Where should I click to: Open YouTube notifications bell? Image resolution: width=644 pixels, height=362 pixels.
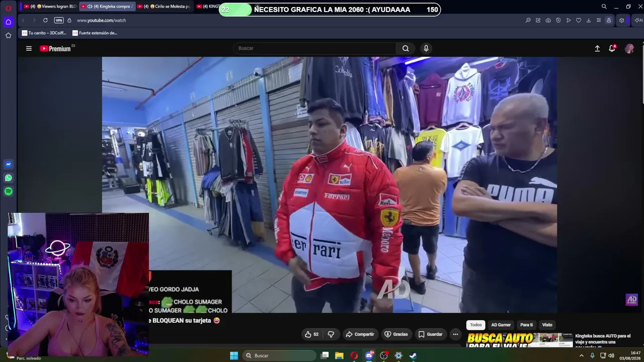[x=612, y=48]
